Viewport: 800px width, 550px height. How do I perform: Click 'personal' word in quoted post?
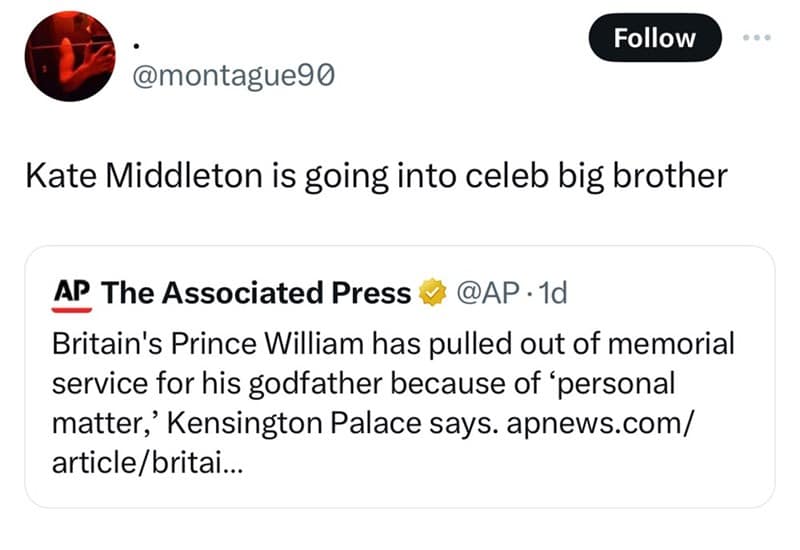pyautogui.click(x=618, y=384)
